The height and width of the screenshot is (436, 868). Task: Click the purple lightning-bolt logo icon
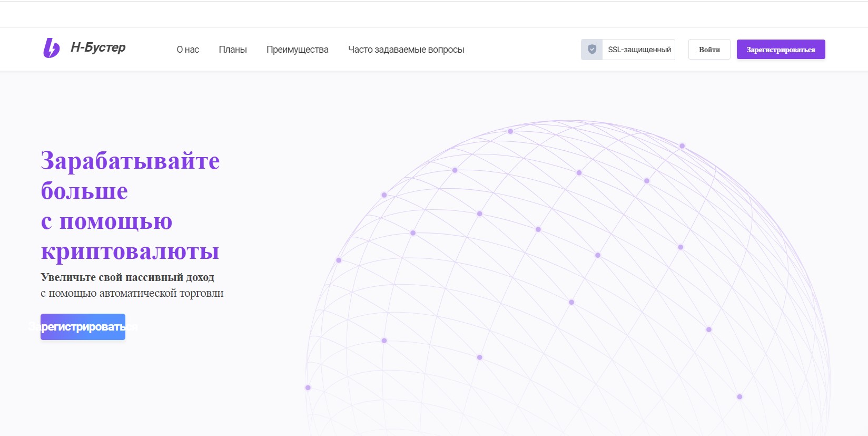pos(51,48)
